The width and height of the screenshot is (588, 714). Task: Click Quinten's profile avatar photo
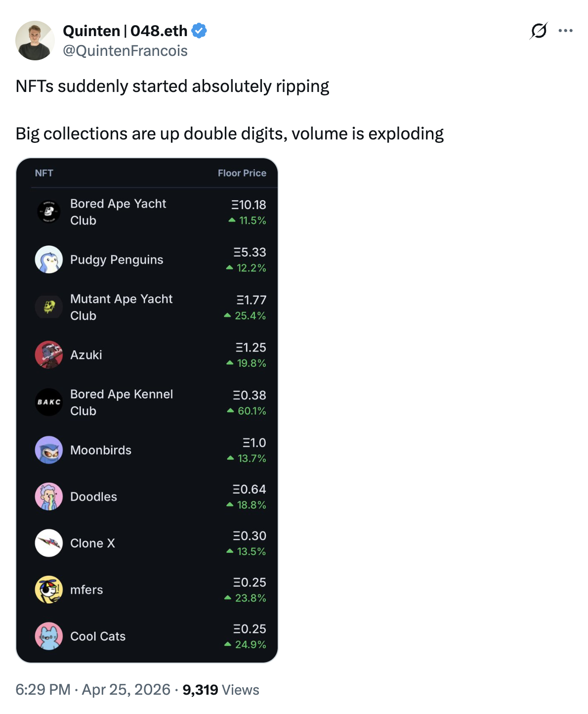tap(35, 41)
